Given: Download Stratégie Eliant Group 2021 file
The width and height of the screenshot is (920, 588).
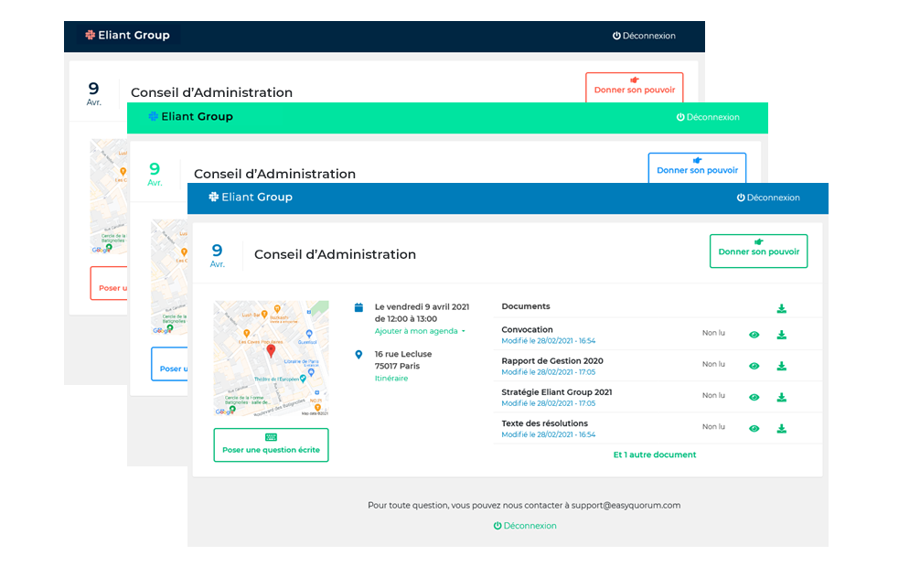Looking at the screenshot, I should point(781,397).
